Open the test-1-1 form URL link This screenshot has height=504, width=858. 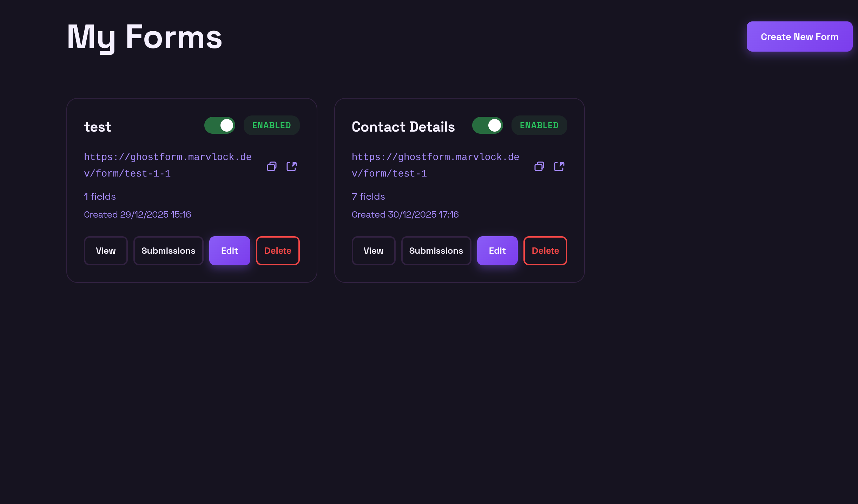[167, 165]
